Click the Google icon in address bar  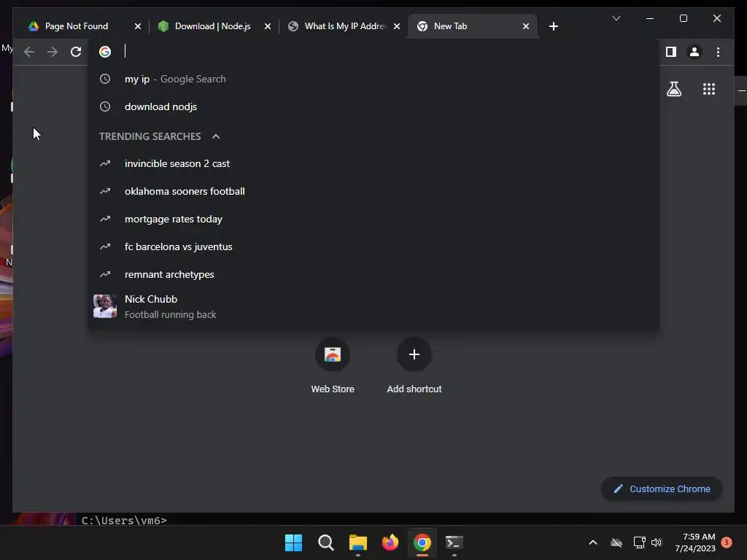tap(105, 52)
